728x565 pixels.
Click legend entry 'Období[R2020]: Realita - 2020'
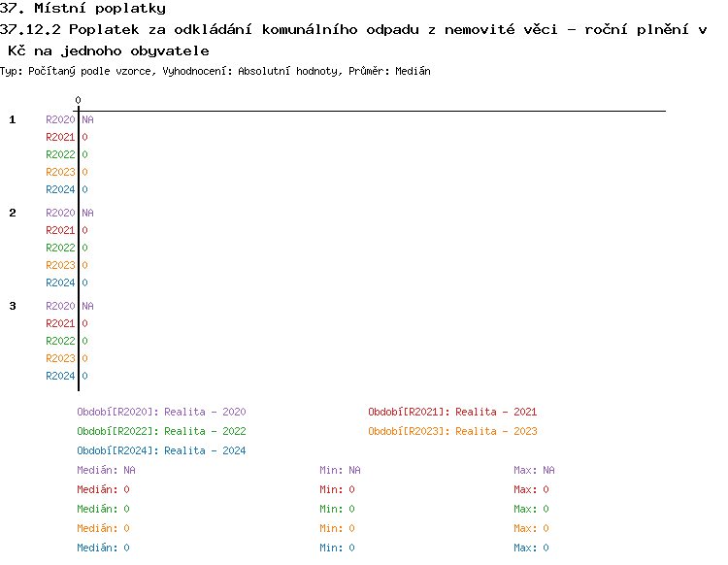[161, 412]
